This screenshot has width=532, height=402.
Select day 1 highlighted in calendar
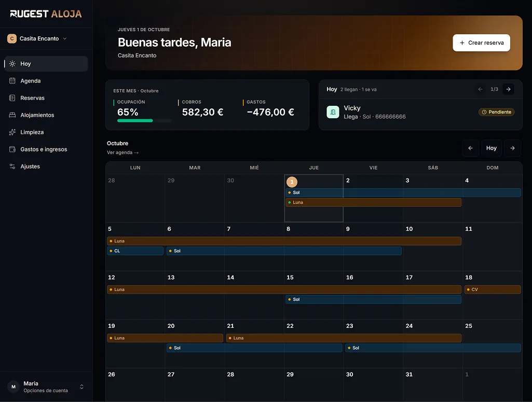point(292,182)
